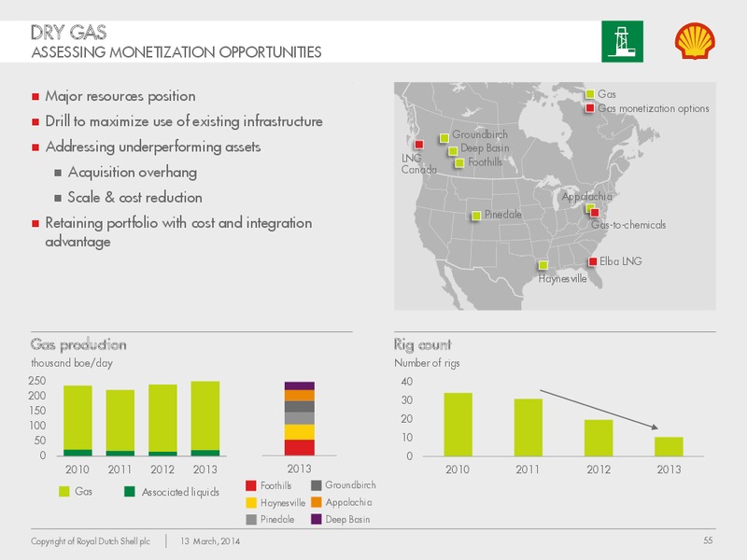This screenshot has height=560, width=747.
Task: Click the yellow Haynesville legend swatch
Action: (x=251, y=502)
